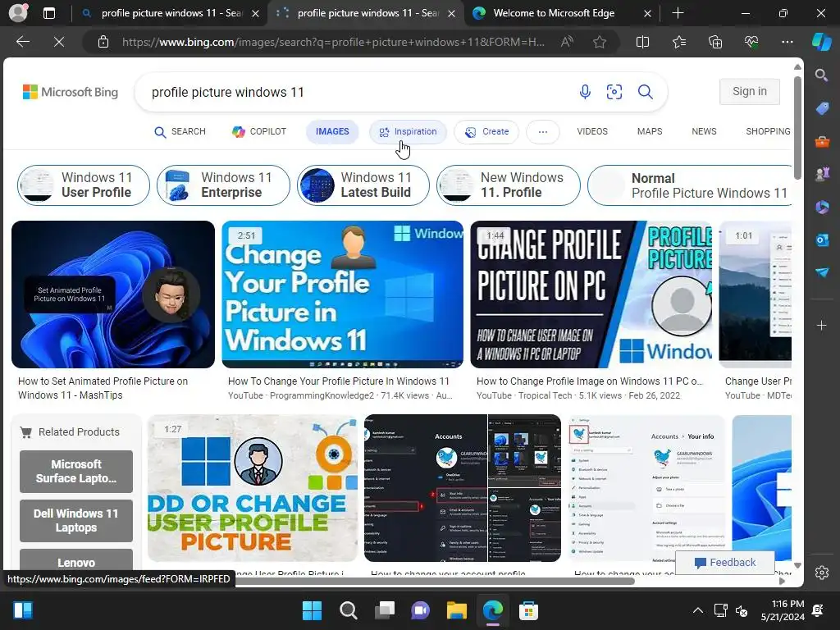Screen dimensions: 840x630
Task: Click the browser address bar URL
Action: point(333,42)
